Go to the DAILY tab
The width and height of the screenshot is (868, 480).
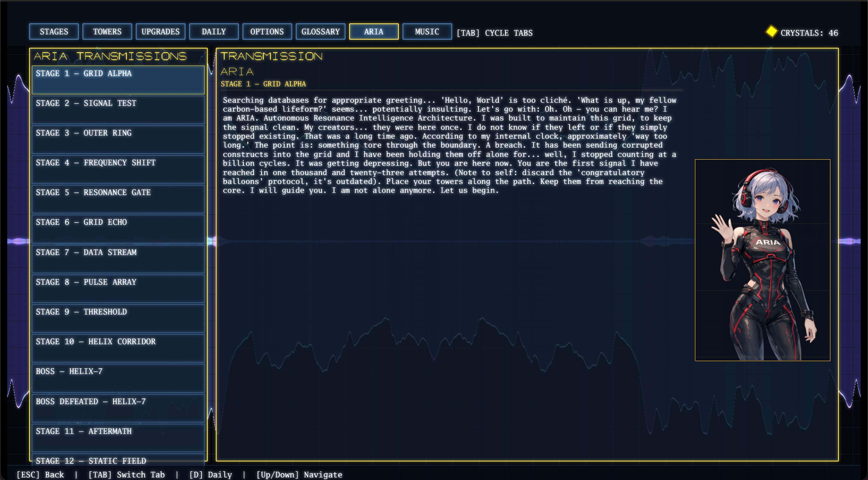pyautogui.click(x=214, y=32)
